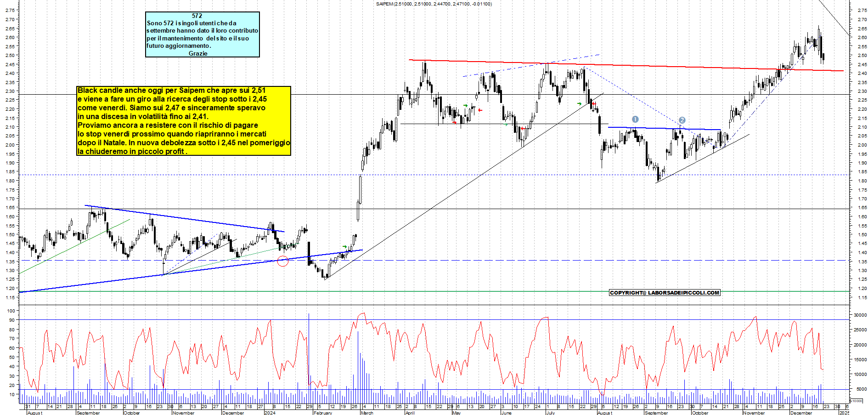Click the "2025" label on the time axis
Image resolution: width=868 pixels, height=415 pixels.
pos(844,413)
